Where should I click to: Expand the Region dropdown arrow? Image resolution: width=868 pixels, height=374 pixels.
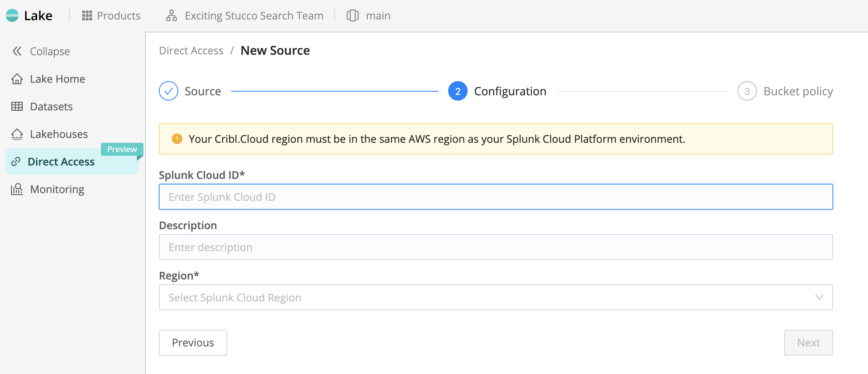point(819,297)
